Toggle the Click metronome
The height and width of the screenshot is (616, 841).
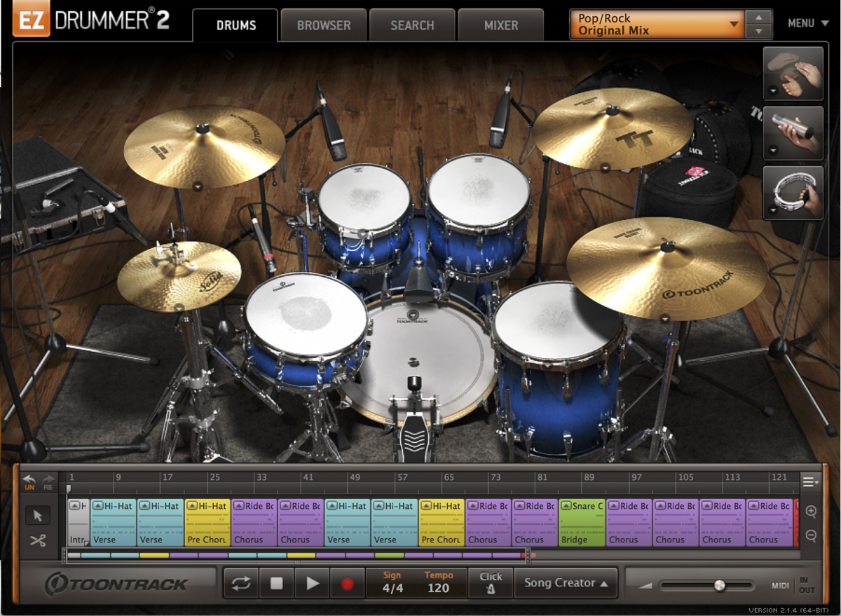pyautogui.click(x=491, y=583)
